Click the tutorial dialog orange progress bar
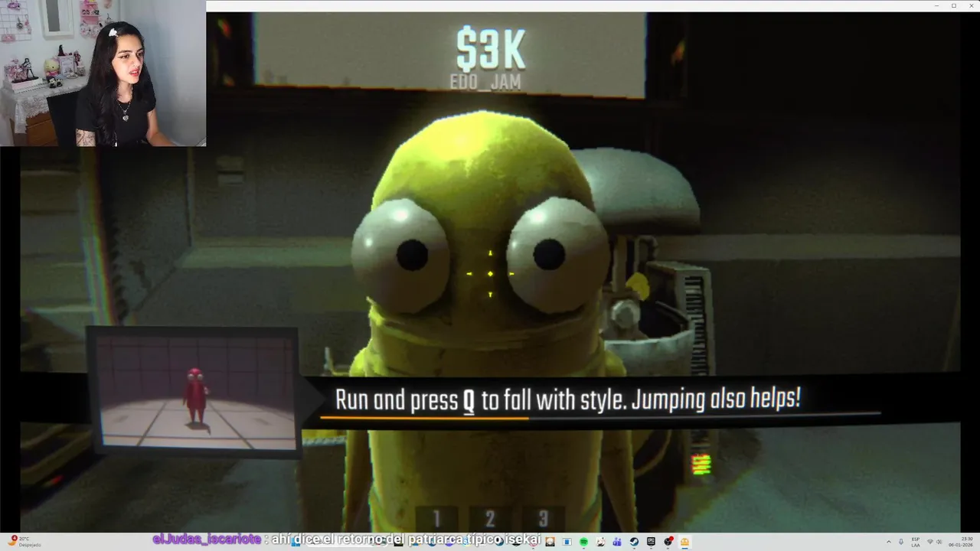 click(424, 418)
